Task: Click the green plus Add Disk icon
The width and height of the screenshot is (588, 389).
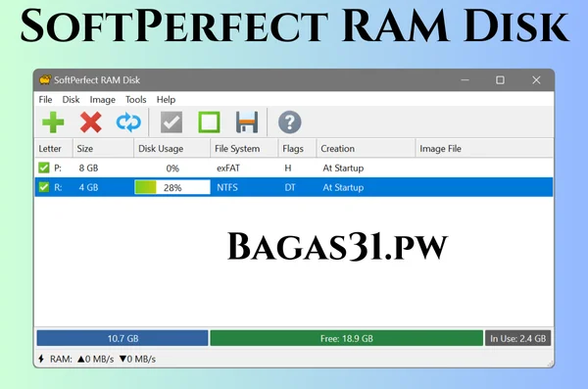Action: 53,122
